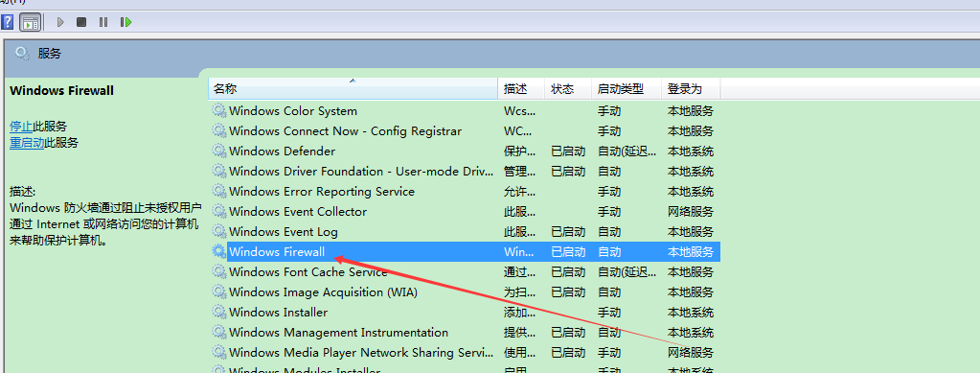Image resolution: width=980 pixels, height=373 pixels.
Task: Click the gear icon of Windows Event Log
Action: 218,231
